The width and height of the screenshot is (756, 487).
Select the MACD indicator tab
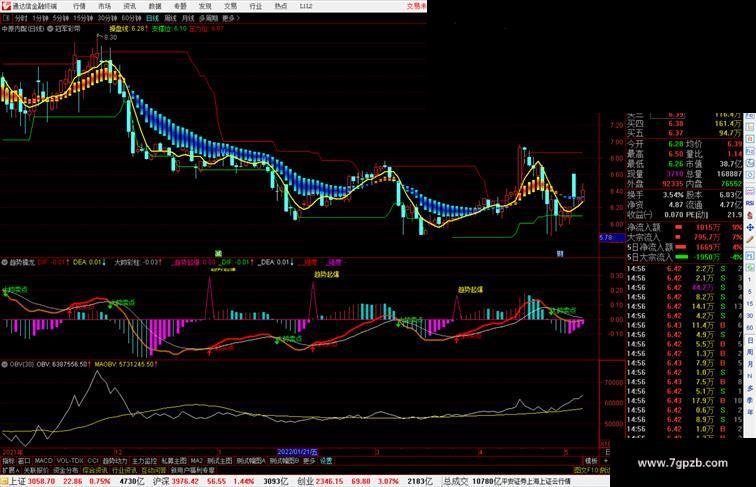pyautogui.click(x=43, y=461)
